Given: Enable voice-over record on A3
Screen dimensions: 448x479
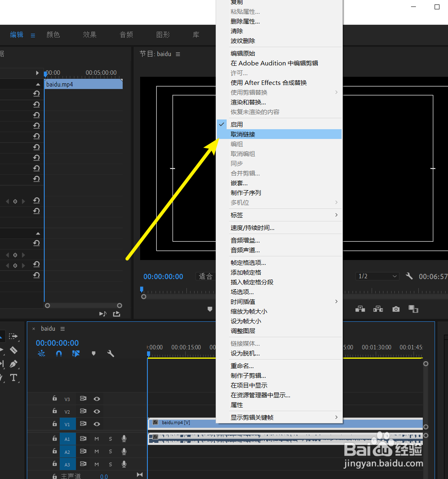Looking at the screenshot, I should pos(124,464).
